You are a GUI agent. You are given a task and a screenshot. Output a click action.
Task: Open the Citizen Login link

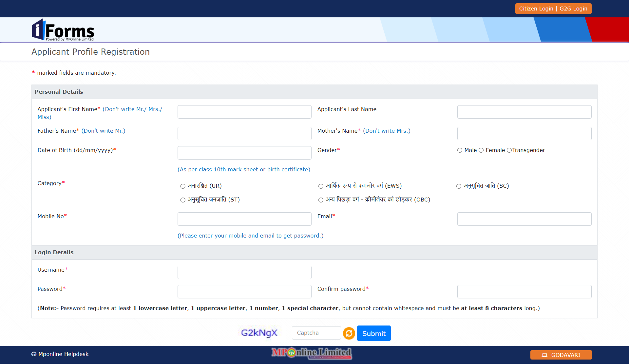coord(536,9)
